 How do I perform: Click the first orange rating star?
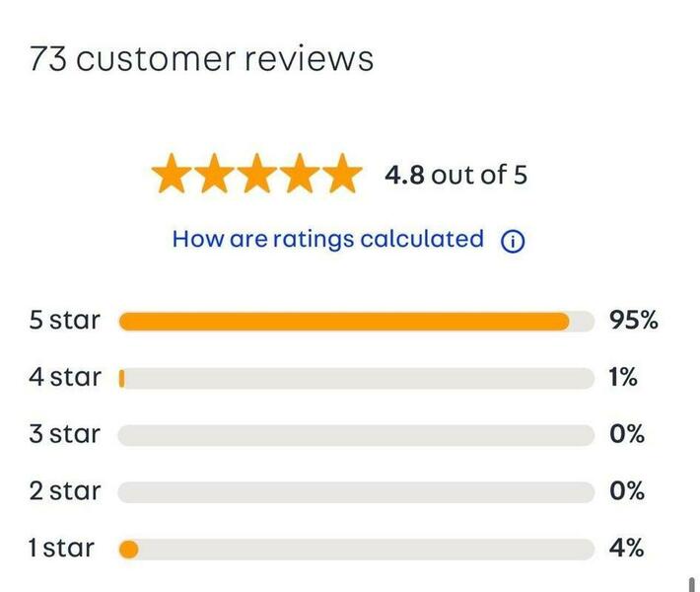point(172,174)
